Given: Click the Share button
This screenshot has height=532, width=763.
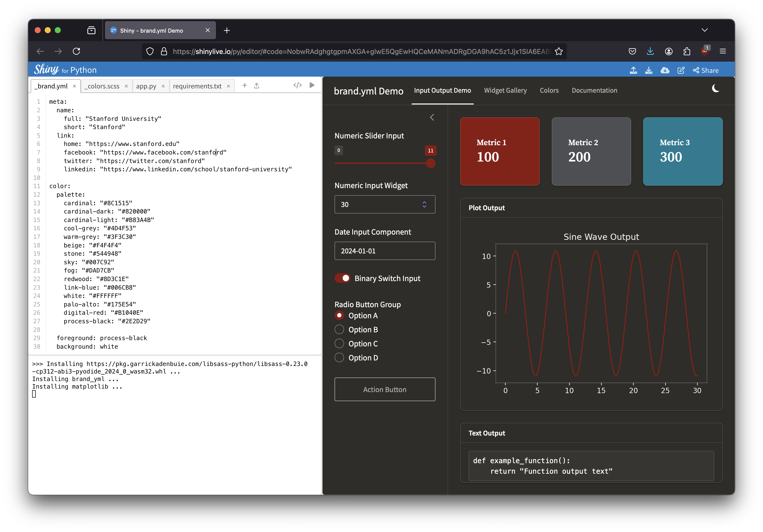Looking at the screenshot, I should [706, 70].
